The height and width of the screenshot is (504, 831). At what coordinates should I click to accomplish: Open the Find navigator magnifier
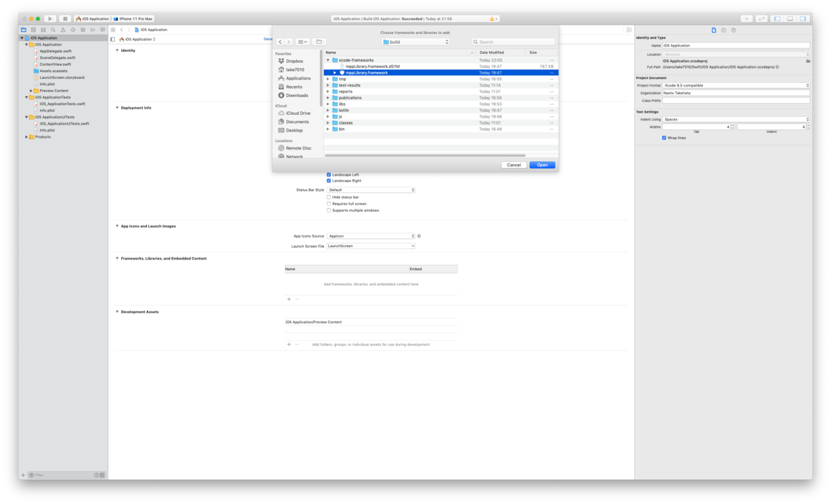pyautogui.click(x=53, y=30)
